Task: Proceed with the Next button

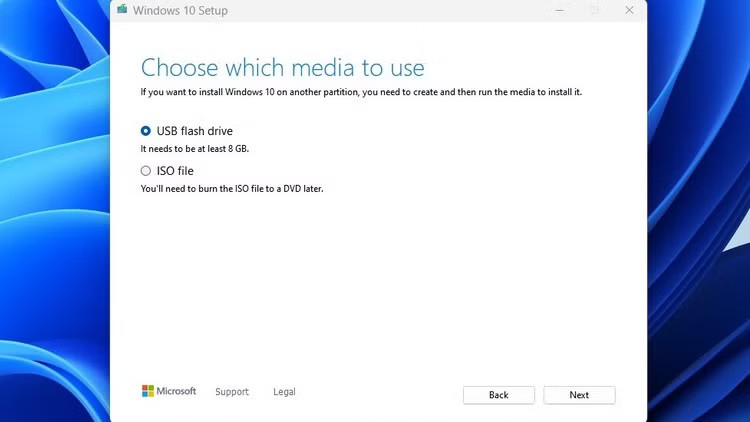Action: pos(579,395)
